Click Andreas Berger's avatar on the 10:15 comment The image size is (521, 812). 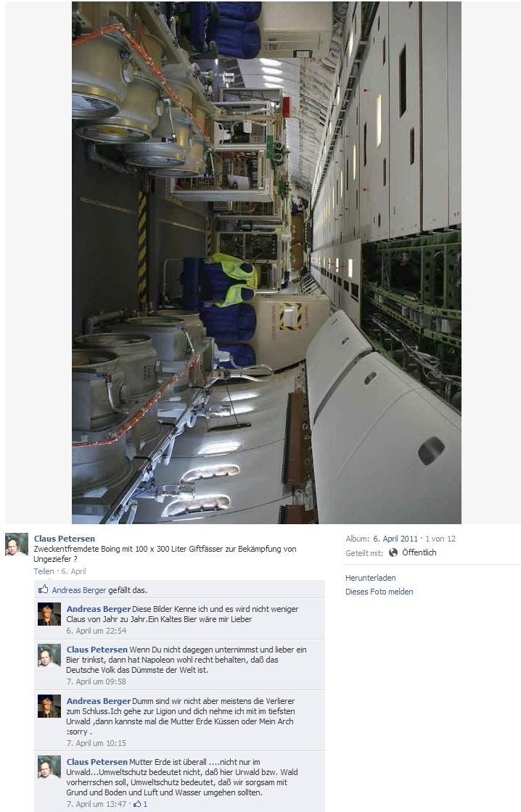click(x=49, y=706)
